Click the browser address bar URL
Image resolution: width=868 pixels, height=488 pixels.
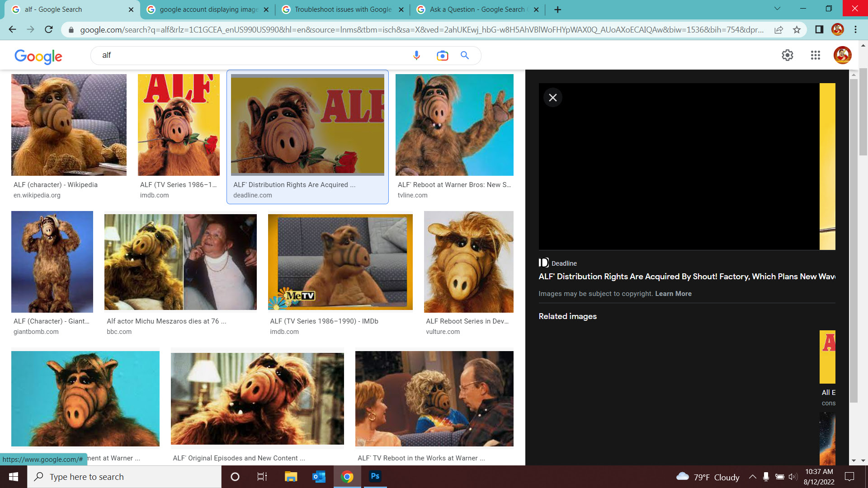[x=421, y=30]
